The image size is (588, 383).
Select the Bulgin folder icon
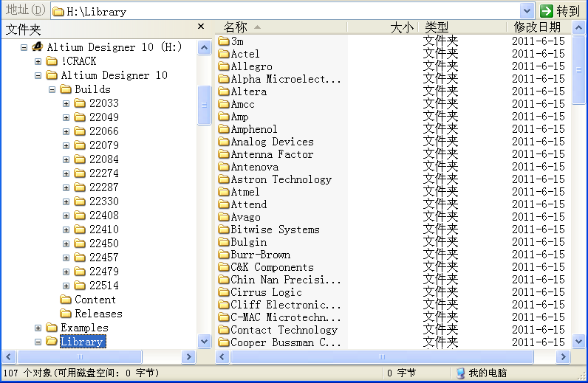[224, 242]
